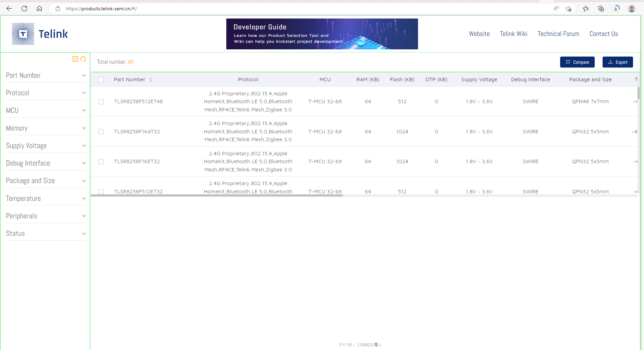Click the Export download icon

pyautogui.click(x=611, y=62)
